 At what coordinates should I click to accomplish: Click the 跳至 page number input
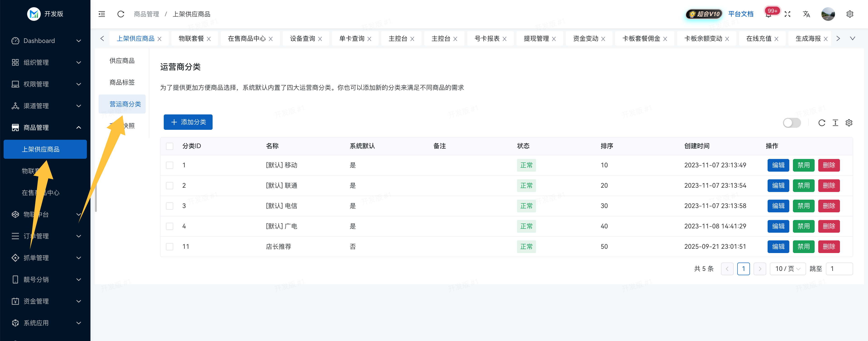[x=839, y=269]
